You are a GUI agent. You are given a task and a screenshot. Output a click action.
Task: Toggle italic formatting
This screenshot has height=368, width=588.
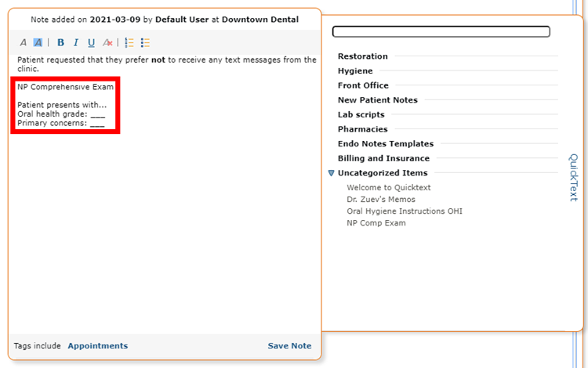pos(76,43)
